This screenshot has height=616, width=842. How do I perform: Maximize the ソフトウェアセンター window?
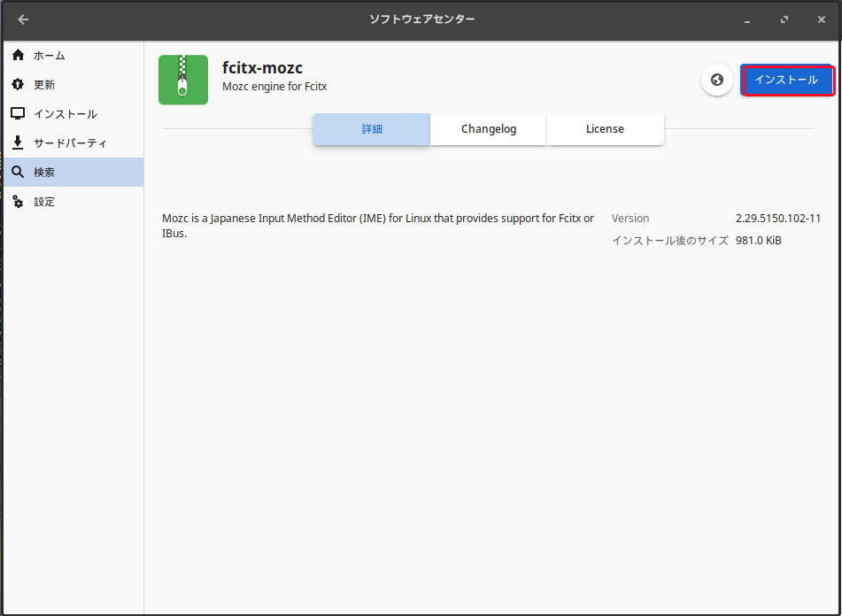click(784, 19)
